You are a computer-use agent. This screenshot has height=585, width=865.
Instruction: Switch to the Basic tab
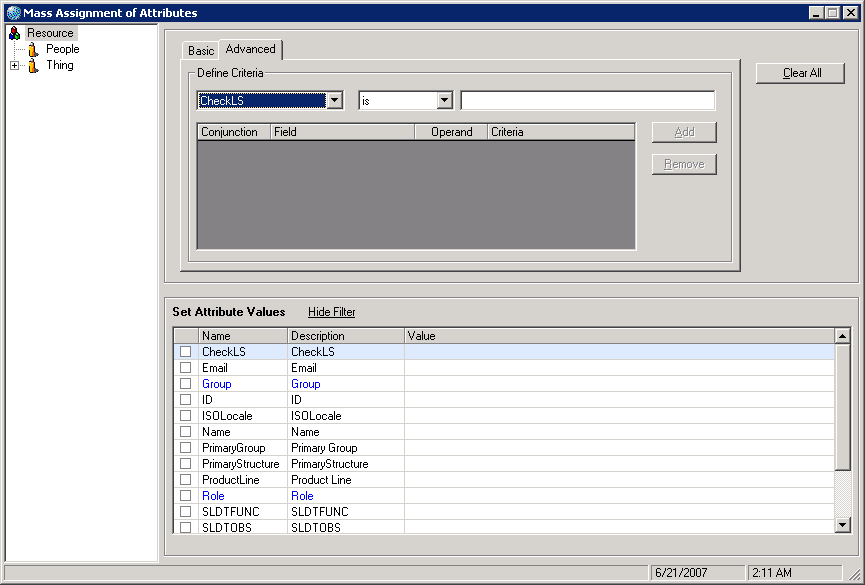[x=201, y=51]
